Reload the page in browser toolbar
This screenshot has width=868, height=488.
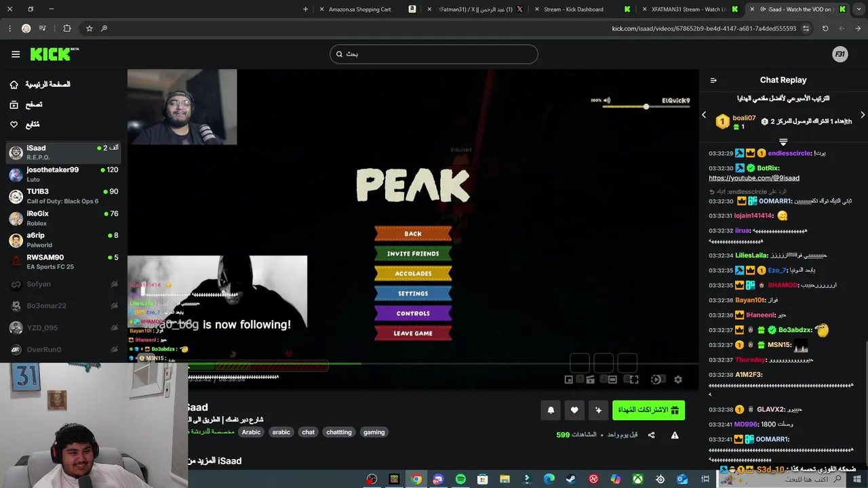point(825,28)
